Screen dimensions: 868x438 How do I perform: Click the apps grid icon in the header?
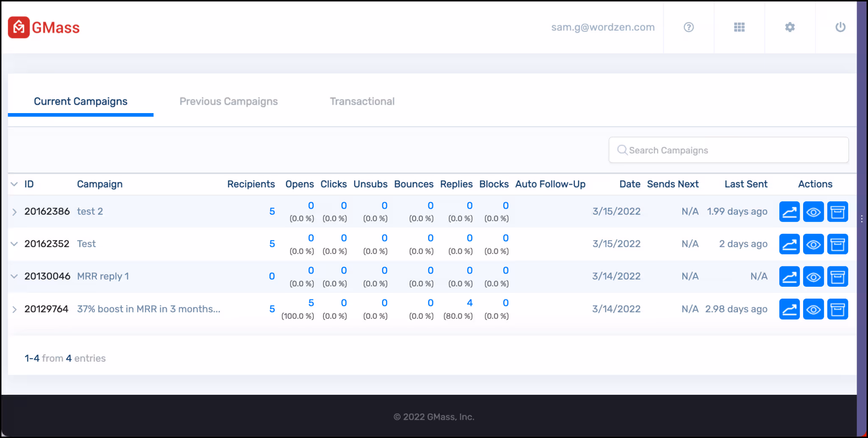click(x=739, y=27)
